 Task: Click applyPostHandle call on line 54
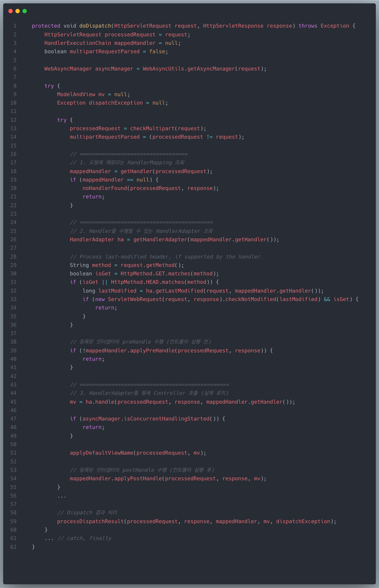point(138,479)
